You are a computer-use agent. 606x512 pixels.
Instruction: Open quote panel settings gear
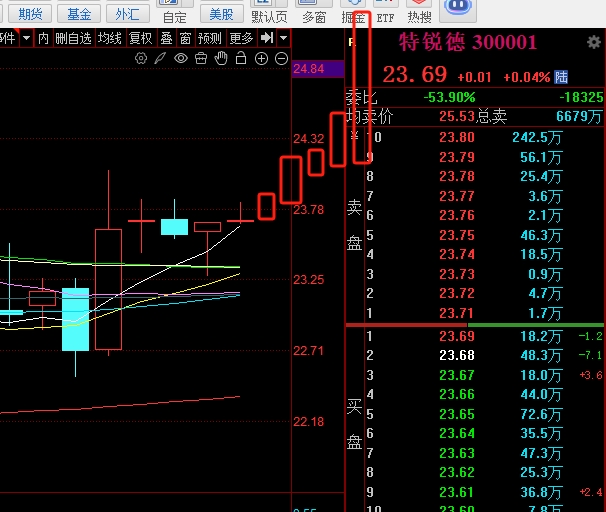coord(594,42)
